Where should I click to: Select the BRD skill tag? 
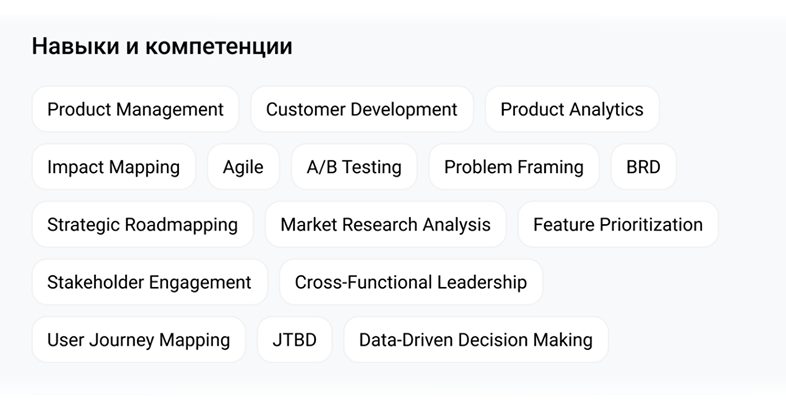click(644, 167)
